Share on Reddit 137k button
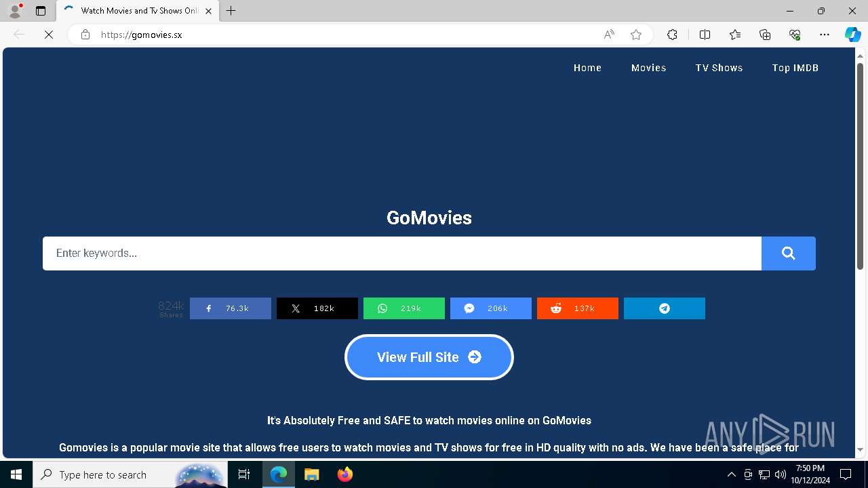 (578, 308)
